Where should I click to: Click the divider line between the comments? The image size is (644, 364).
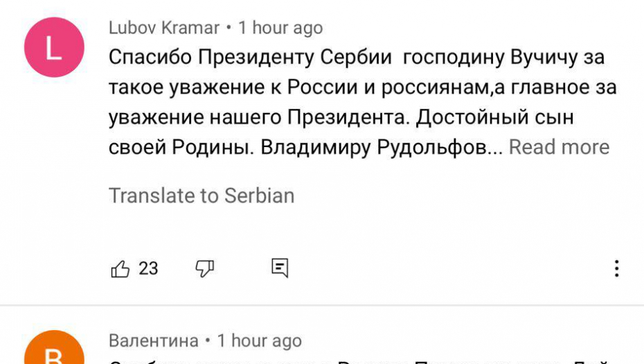click(322, 305)
